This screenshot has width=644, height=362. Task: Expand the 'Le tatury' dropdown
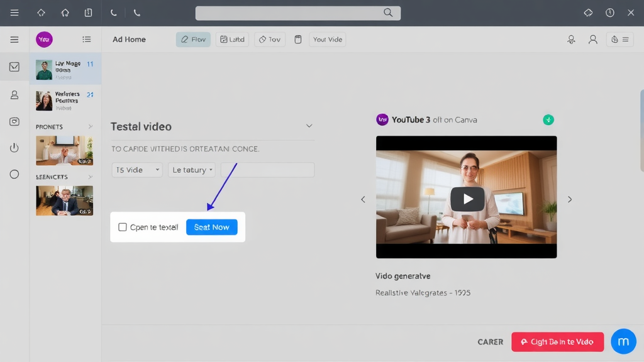(x=191, y=170)
